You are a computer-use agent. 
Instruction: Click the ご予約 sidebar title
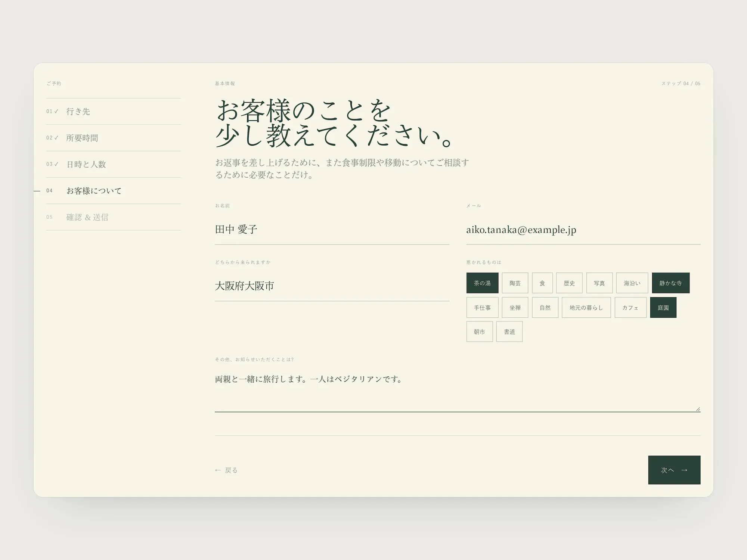click(x=54, y=84)
